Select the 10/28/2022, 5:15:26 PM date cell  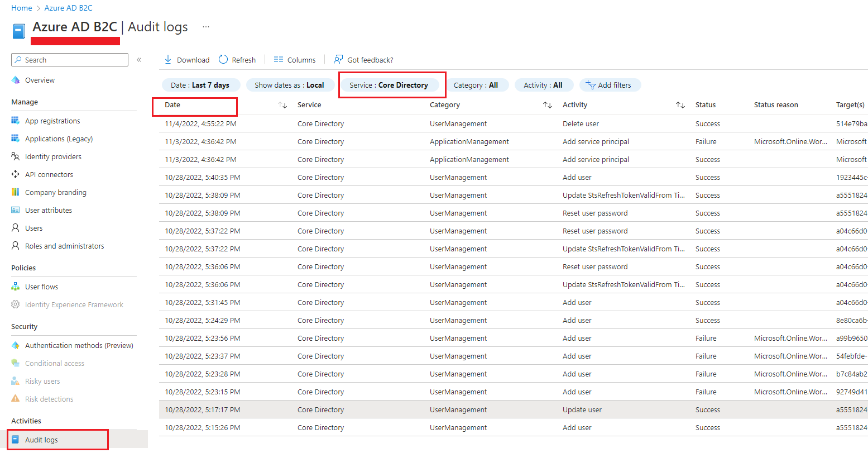click(x=203, y=427)
